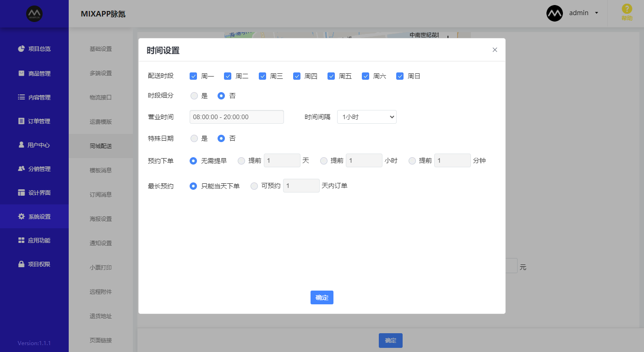Uncheck the 周二 checkbox
This screenshot has height=352, width=644.
pyautogui.click(x=228, y=76)
